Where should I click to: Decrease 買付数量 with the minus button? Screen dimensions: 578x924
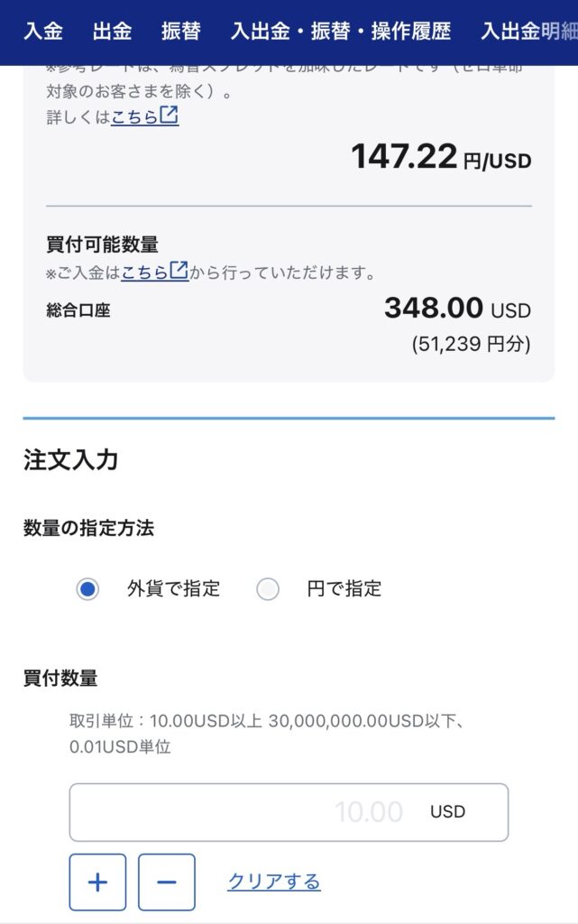tap(167, 882)
